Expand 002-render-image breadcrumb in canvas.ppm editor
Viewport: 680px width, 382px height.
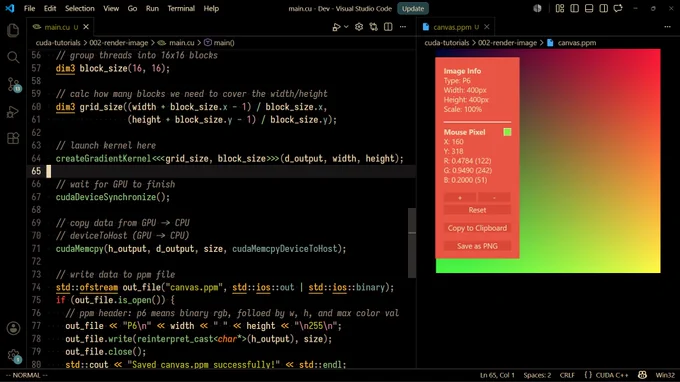507,42
